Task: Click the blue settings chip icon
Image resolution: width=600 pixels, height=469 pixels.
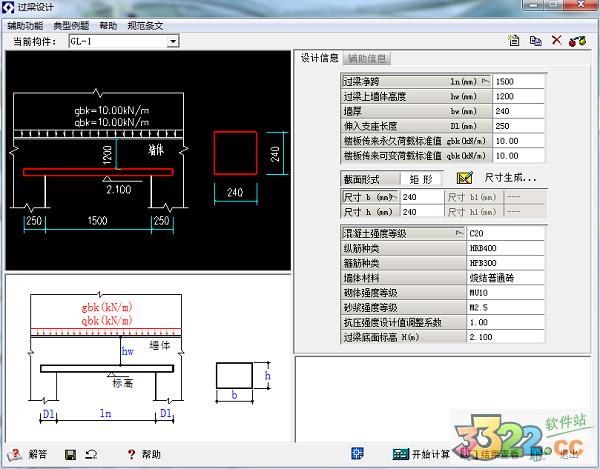Action: pos(357,453)
